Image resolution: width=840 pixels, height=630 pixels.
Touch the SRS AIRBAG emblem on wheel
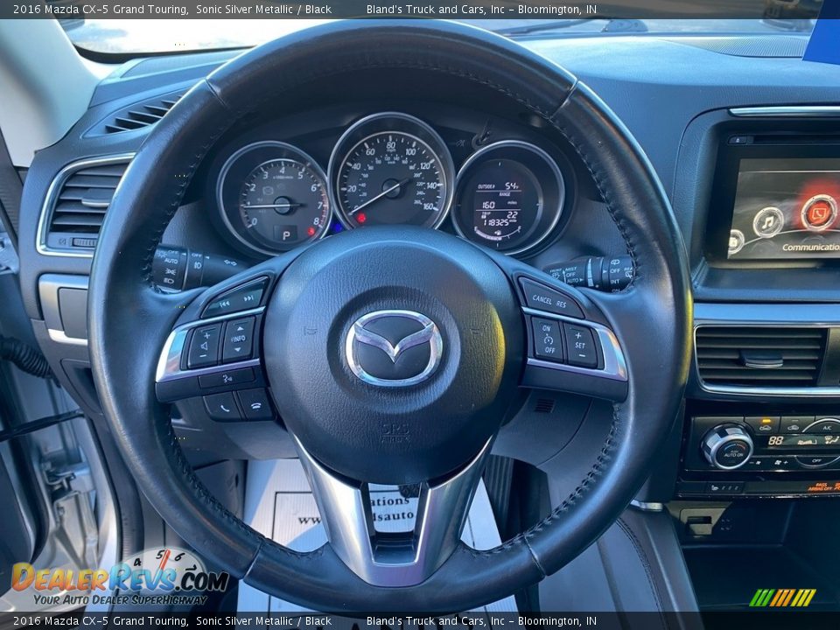click(395, 432)
